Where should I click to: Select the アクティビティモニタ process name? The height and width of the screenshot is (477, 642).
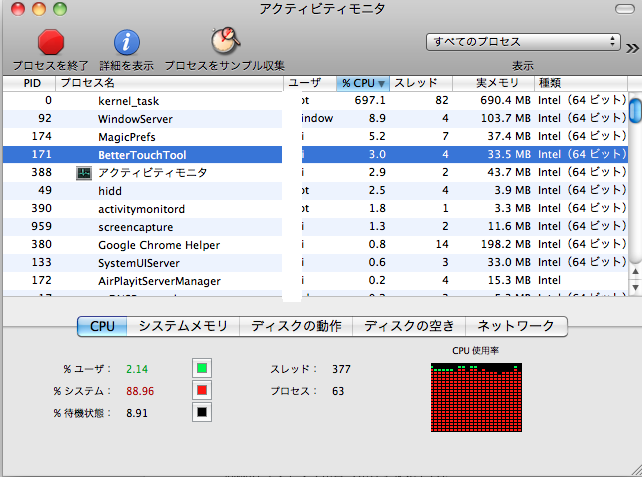click(153, 172)
